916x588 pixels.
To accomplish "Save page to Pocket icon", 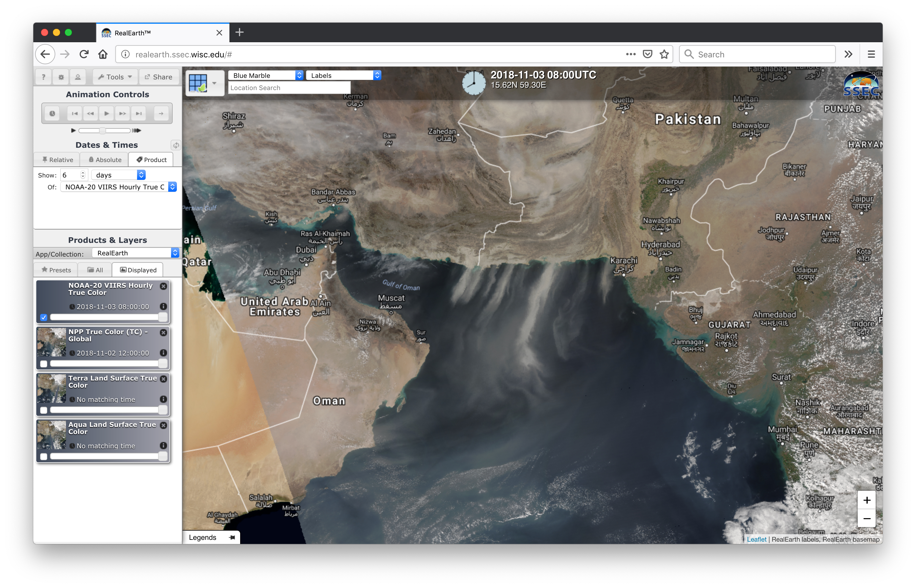I will point(648,54).
